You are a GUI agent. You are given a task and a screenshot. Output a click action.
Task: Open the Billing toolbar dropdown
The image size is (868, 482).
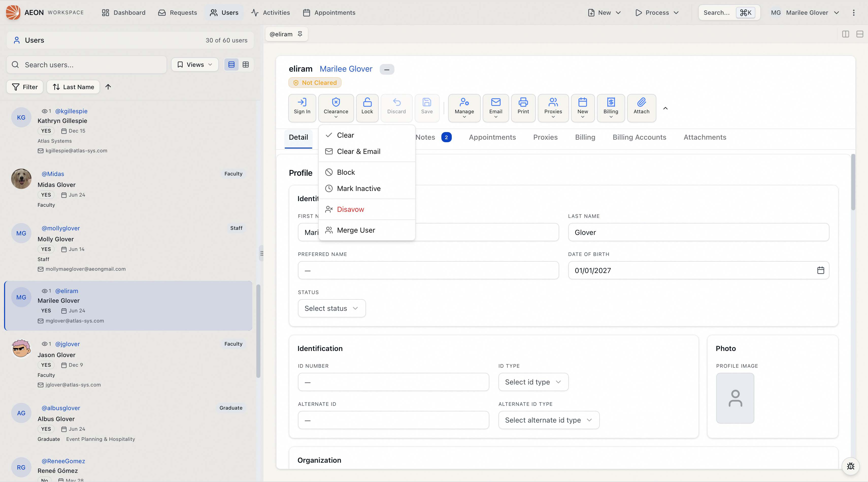611,108
